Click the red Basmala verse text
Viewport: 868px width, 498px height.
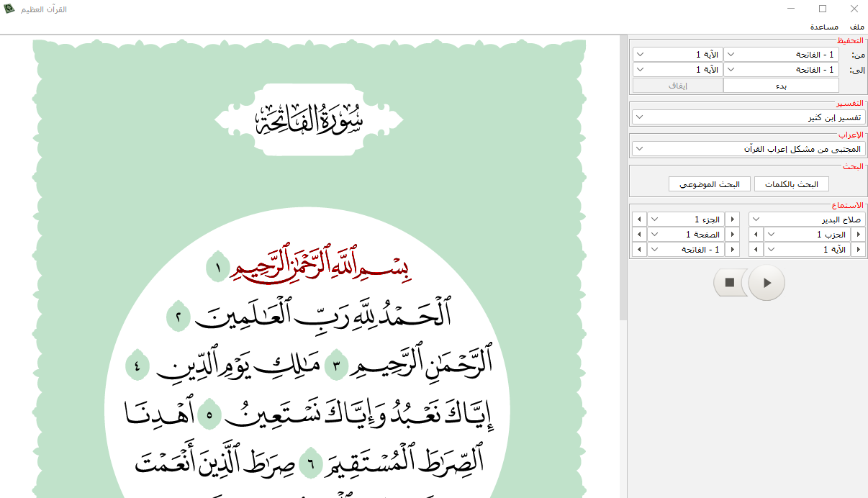click(x=320, y=263)
